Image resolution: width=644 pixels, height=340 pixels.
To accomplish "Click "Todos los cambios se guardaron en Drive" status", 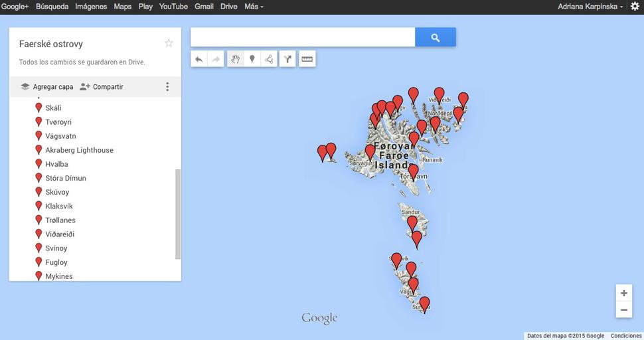I will pos(82,62).
